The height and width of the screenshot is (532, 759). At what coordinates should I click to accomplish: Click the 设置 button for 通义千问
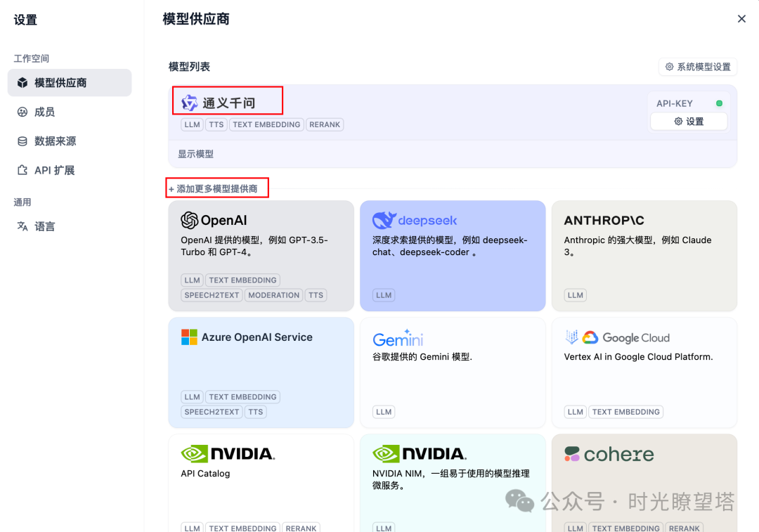click(688, 122)
